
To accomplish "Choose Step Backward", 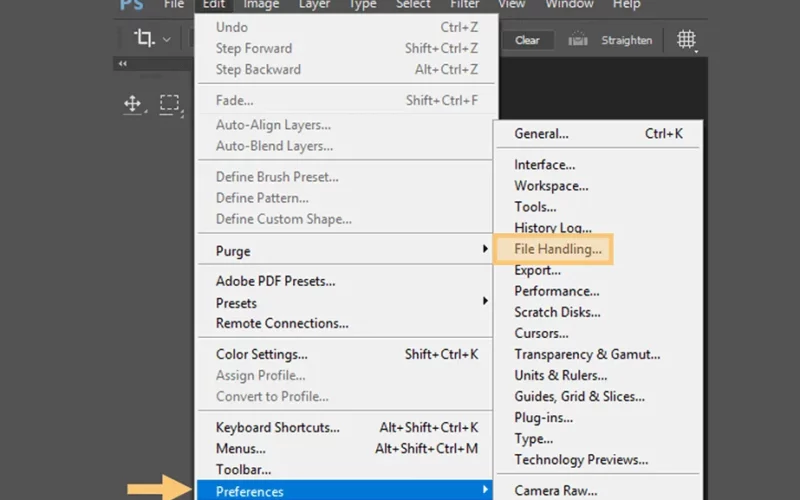I will [x=345, y=69].
